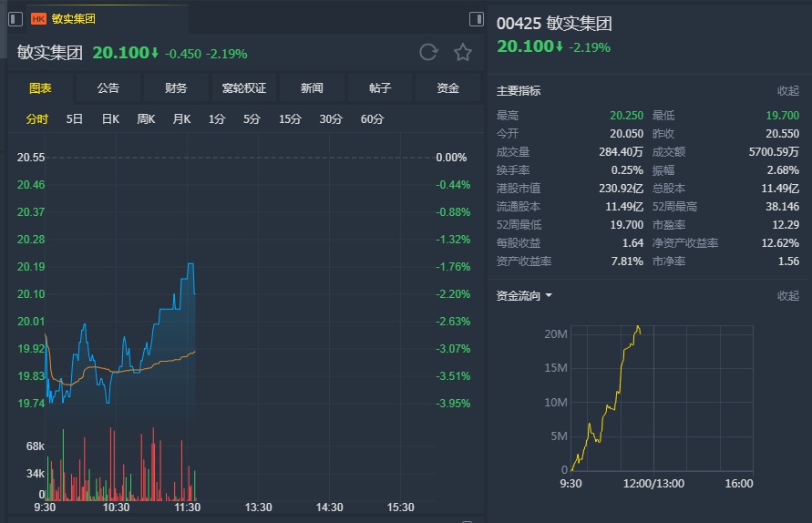Click the HK market badge icon
This screenshot has width=812, height=523.
[x=39, y=19]
